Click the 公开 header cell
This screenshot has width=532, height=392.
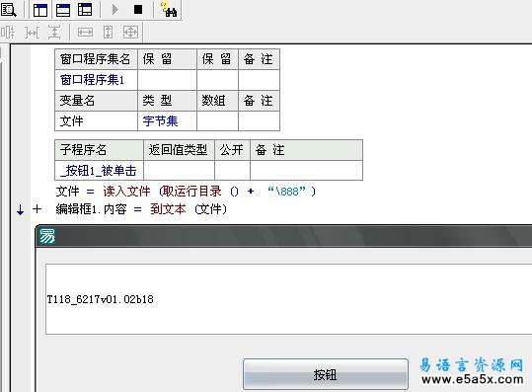click(x=232, y=150)
